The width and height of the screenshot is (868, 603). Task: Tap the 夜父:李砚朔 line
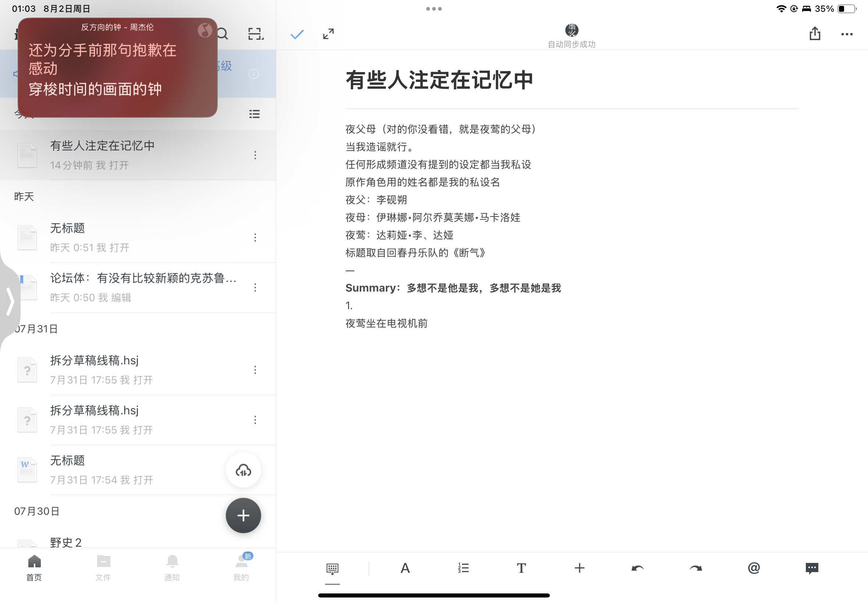pyautogui.click(x=376, y=200)
